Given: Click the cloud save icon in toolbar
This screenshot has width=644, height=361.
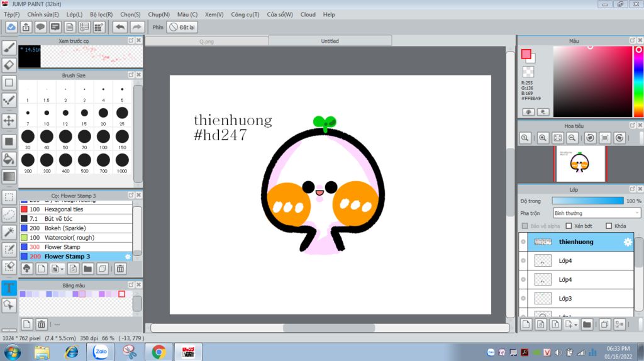Looking at the screenshot, I should click(11, 27).
